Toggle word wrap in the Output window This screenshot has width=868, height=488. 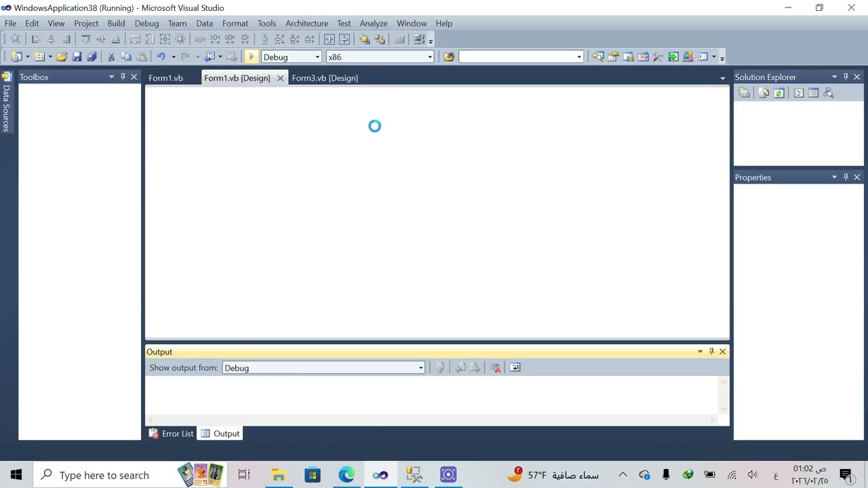pyautogui.click(x=515, y=367)
